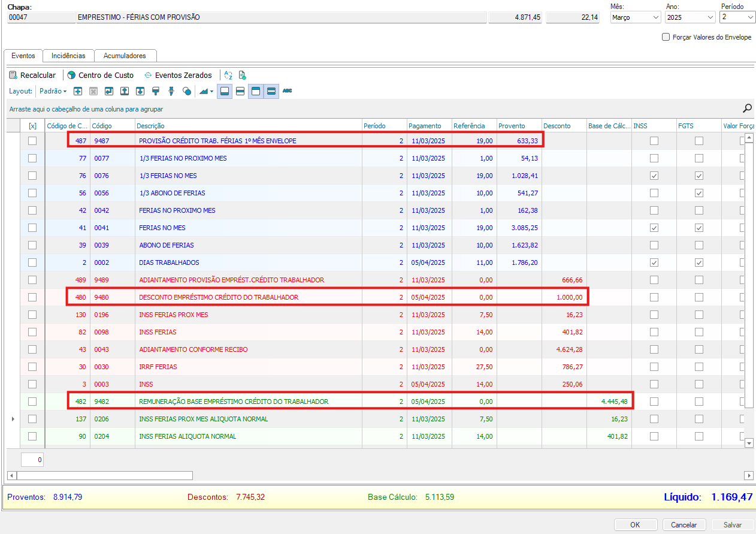This screenshot has height=534, width=756.
Task: Show Eventos Zerados
Action: (x=178, y=76)
